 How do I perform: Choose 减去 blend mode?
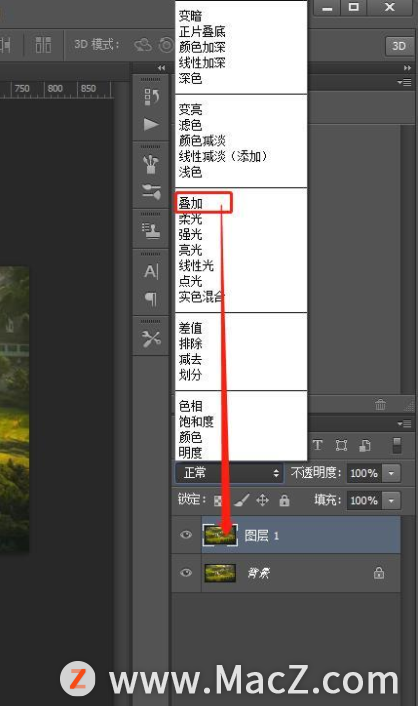[191, 359]
